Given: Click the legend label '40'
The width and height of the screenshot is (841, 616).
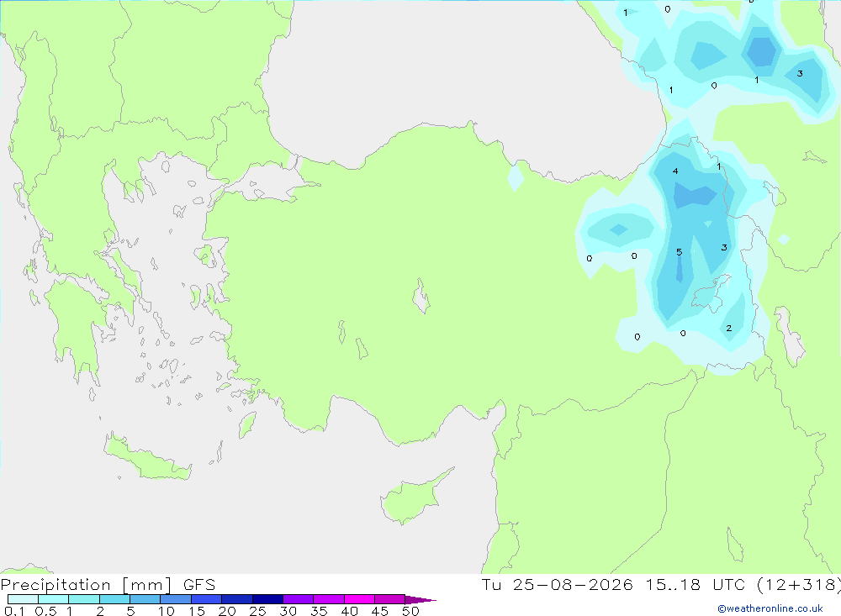Looking at the screenshot, I should (349, 611).
